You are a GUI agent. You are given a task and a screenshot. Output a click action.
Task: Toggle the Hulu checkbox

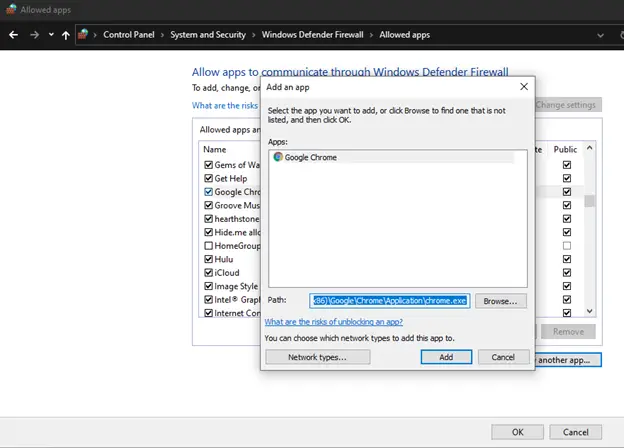click(209, 259)
